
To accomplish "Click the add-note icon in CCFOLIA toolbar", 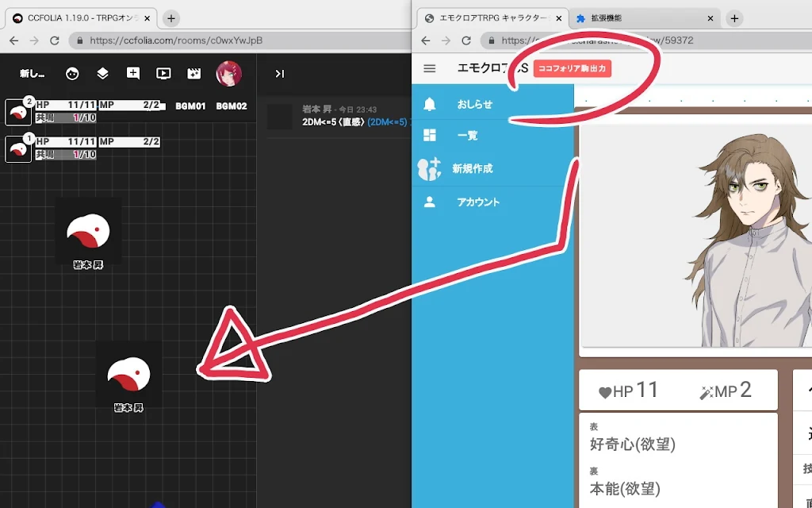I will [x=133, y=74].
